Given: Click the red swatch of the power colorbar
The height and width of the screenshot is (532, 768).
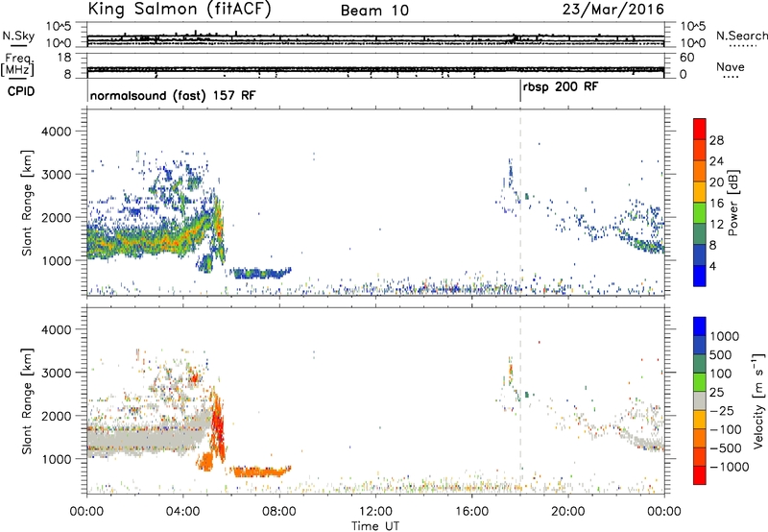Looking at the screenshot, I should tap(700, 130).
